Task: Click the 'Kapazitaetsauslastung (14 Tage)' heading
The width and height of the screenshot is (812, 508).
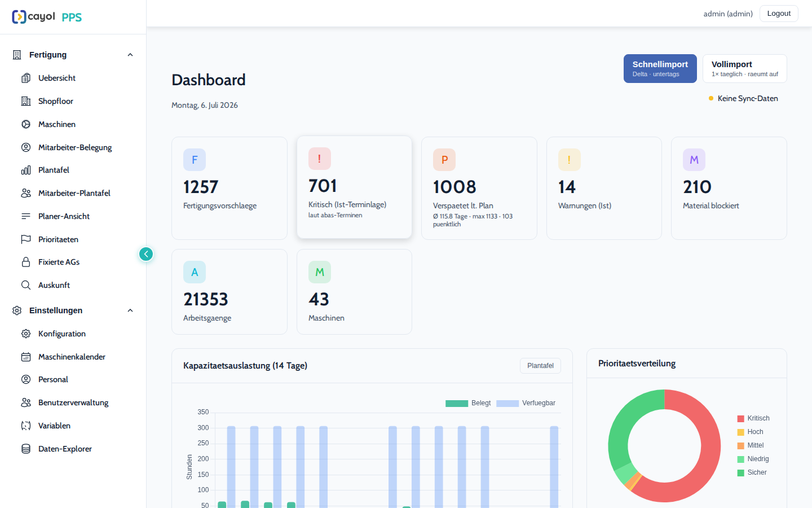Action: coord(245,366)
